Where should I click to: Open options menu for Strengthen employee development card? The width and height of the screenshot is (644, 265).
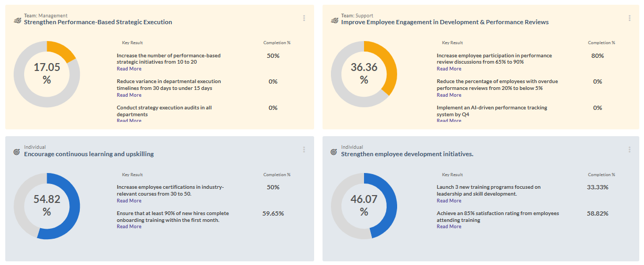pyautogui.click(x=629, y=150)
